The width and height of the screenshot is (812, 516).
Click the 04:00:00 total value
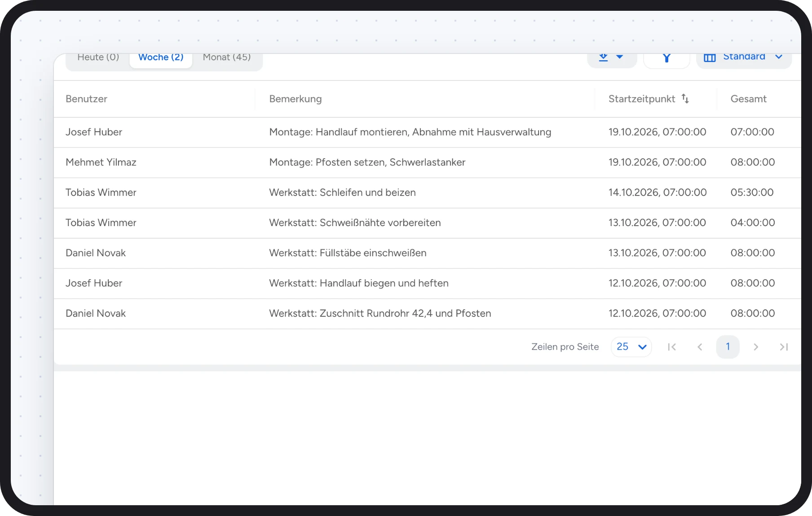pyautogui.click(x=753, y=222)
